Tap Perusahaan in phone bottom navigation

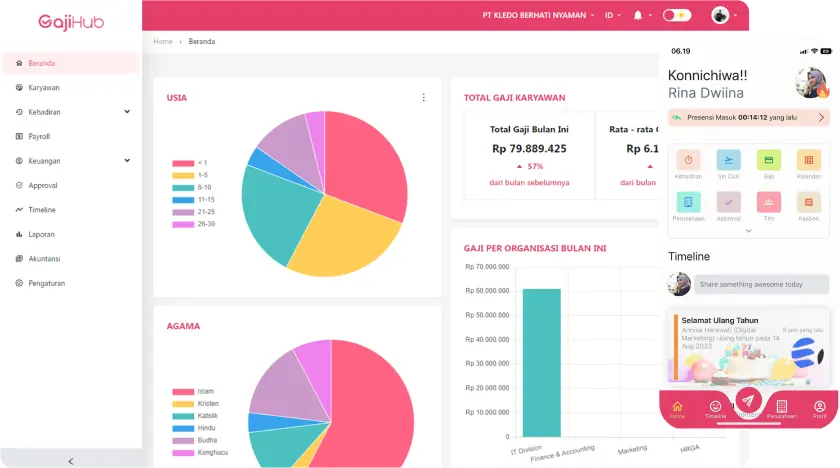coord(782,409)
